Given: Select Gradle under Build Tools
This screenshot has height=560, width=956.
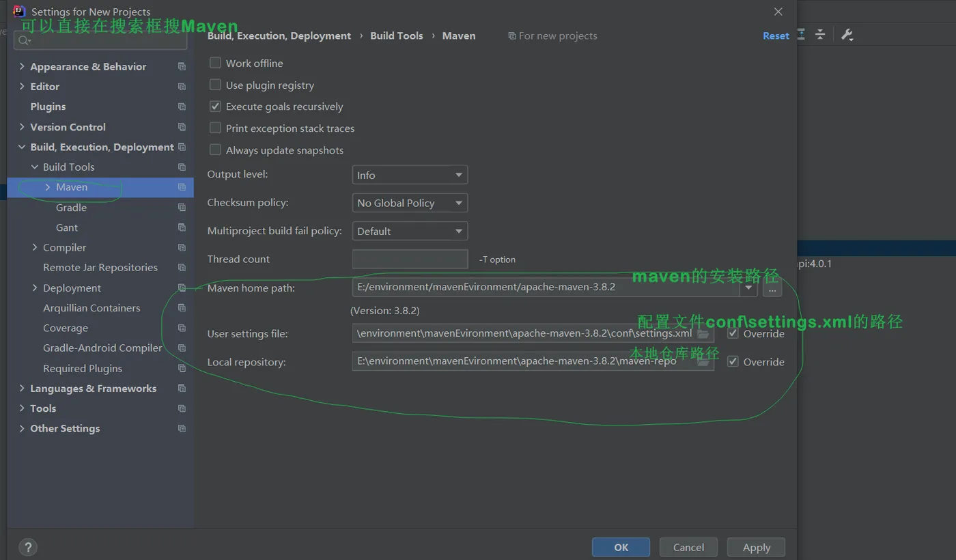Looking at the screenshot, I should pos(71,208).
